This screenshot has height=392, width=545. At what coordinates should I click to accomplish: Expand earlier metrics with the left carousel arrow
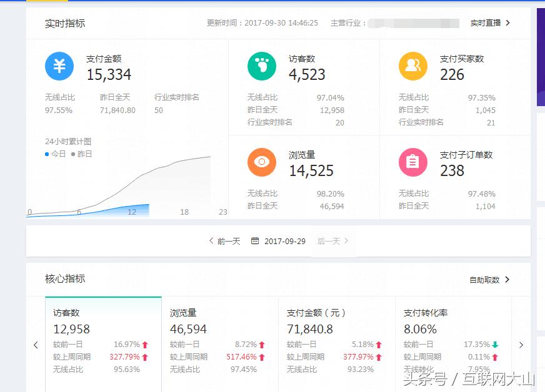[x=35, y=345]
